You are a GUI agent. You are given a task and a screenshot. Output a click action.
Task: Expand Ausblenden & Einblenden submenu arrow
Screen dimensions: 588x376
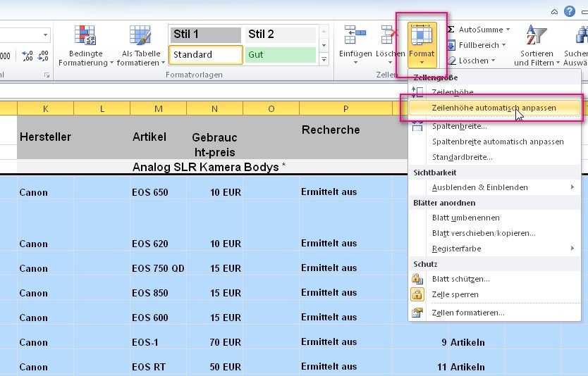click(x=572, y=187)
